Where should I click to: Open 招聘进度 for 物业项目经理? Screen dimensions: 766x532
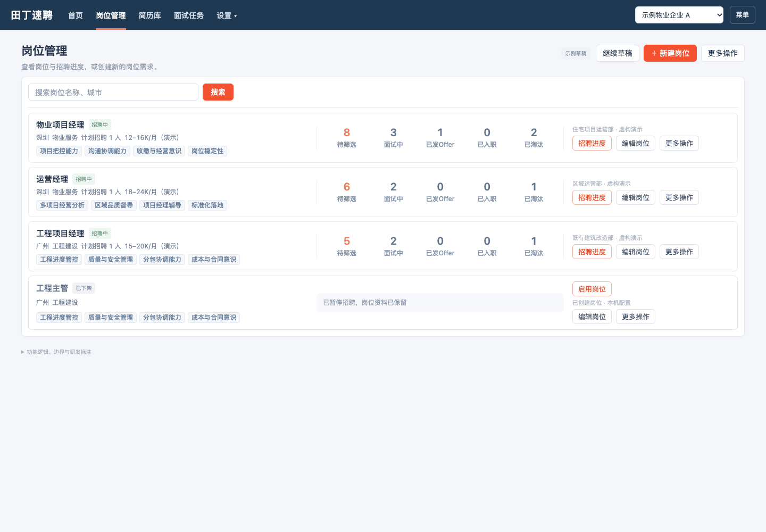[x=592, y=143]
